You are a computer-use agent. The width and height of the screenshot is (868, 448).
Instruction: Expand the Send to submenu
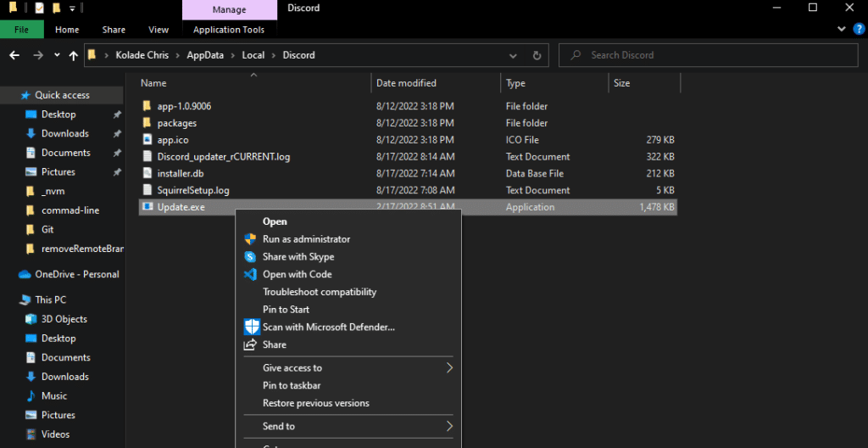(x=348, y=427)
